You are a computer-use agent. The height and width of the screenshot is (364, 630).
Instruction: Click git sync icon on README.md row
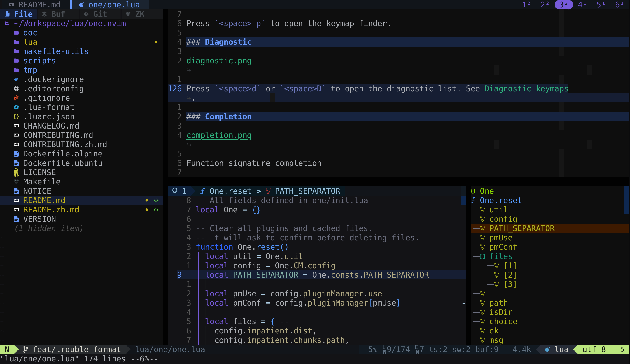pos(156,200)
